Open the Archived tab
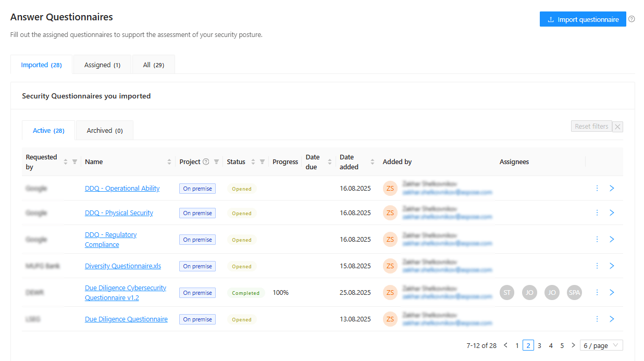The image size is (644, 361). (x=105, y=131)
